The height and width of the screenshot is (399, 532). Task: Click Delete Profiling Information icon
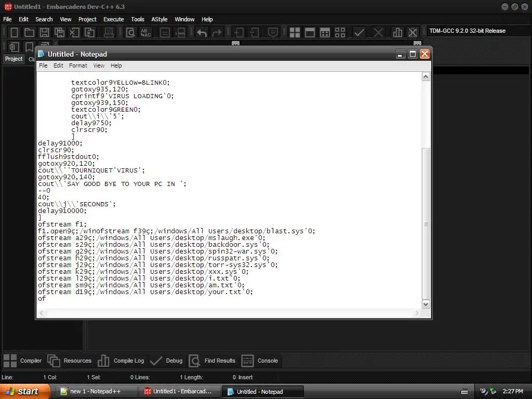pyautogui.click(x=413, y=33)
